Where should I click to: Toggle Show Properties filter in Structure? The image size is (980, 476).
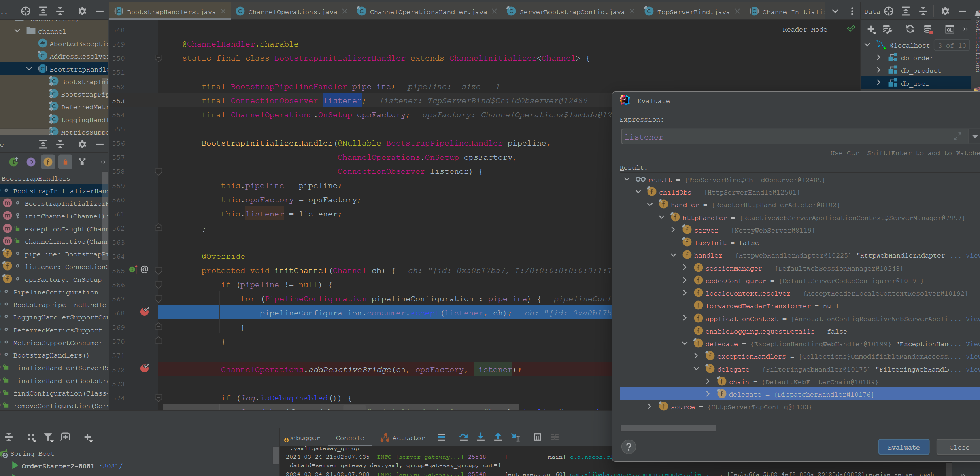click(31, 162)
